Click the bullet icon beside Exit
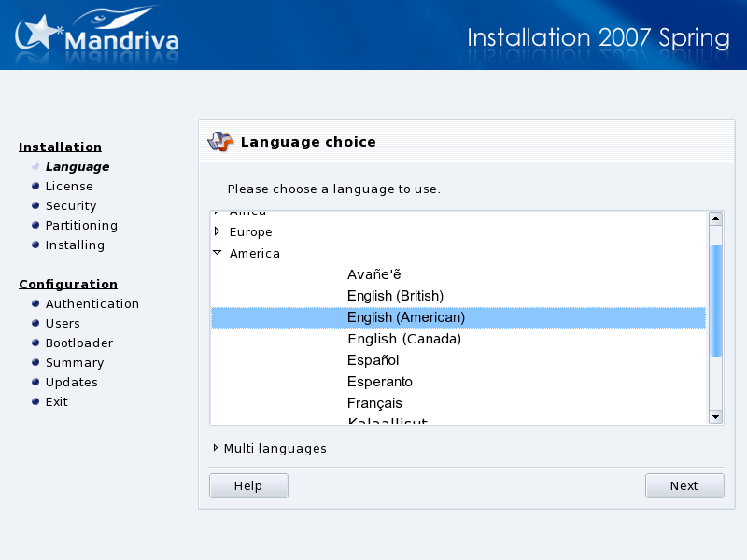Screen dimensions: 747x560 pyautogui.click(x=35, y=402)
